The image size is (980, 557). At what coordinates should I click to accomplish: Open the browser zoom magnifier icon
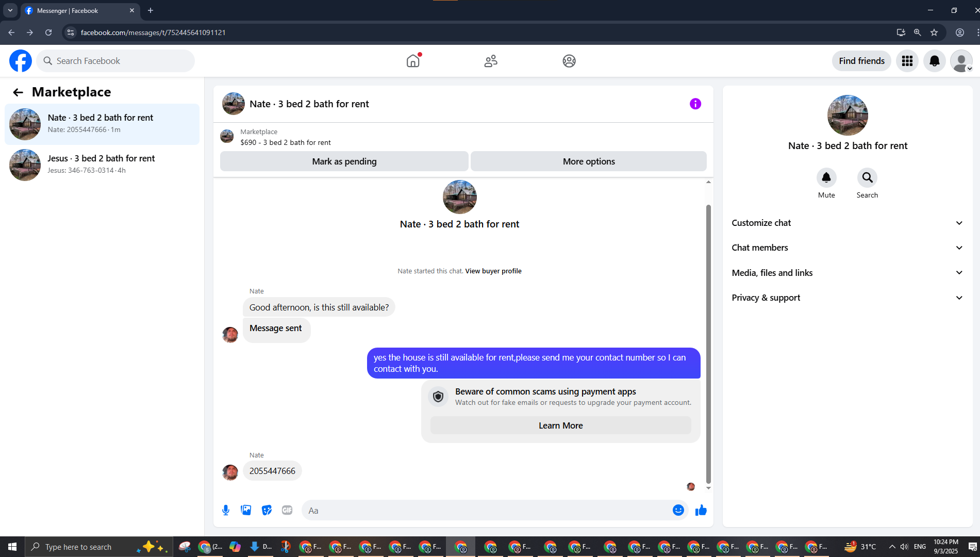click(x=917, y=32)
